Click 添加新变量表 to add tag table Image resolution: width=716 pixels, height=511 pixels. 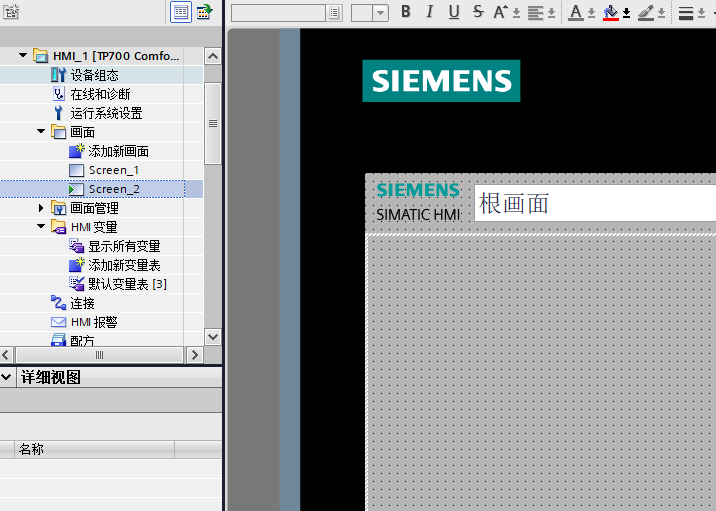pyautogui.click(x=124, y=265)
